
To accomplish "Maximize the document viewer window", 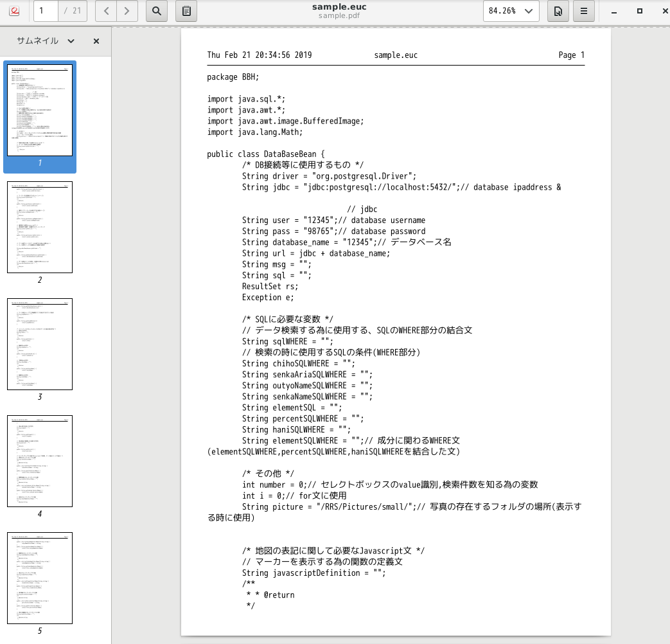I will (x=640, y=11).
